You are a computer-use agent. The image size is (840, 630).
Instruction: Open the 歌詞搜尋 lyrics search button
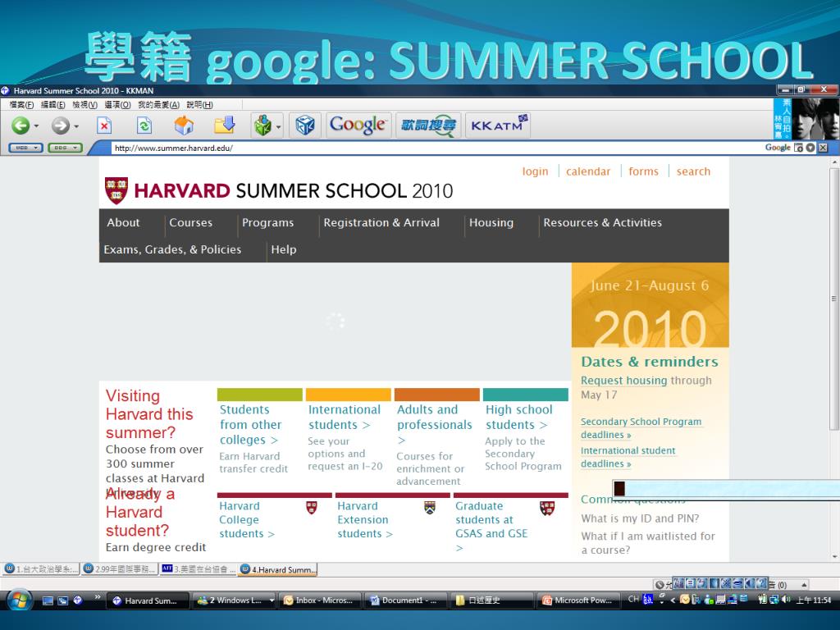point(428,126)
